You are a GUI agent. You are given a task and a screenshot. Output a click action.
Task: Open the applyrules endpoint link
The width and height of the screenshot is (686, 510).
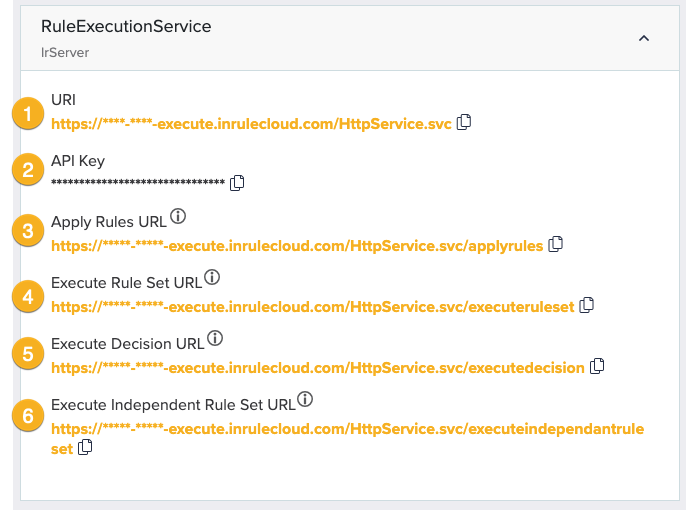[296, 245]
